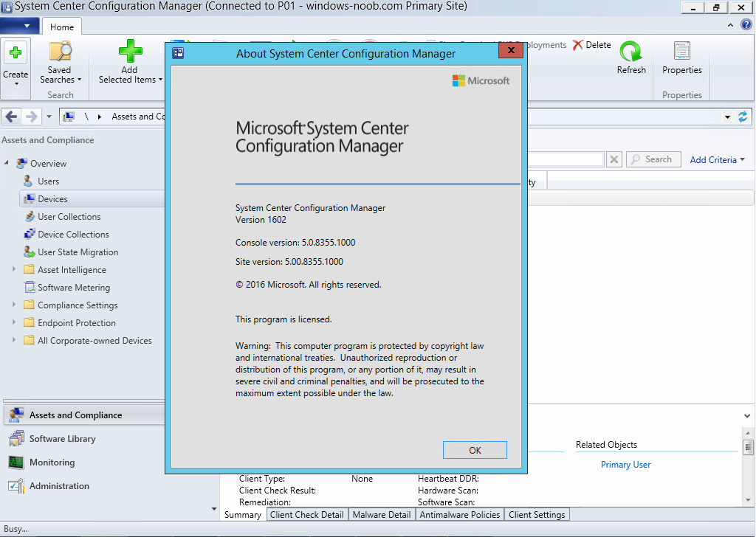Switch to Client Settings tab
Image resolution: width=756 pixels, height=537 pixels.
(537, 515)
